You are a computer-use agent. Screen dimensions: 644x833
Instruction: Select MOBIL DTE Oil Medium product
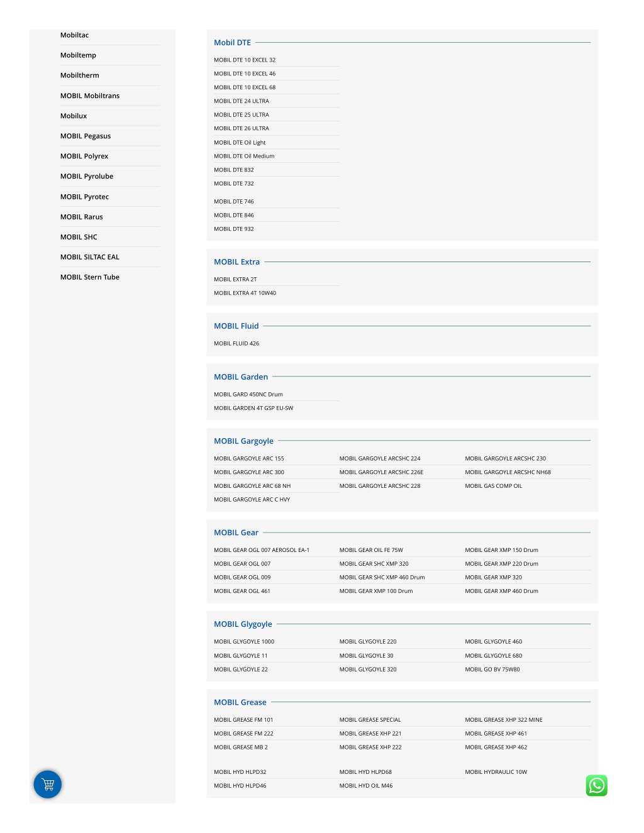[244, 156]
